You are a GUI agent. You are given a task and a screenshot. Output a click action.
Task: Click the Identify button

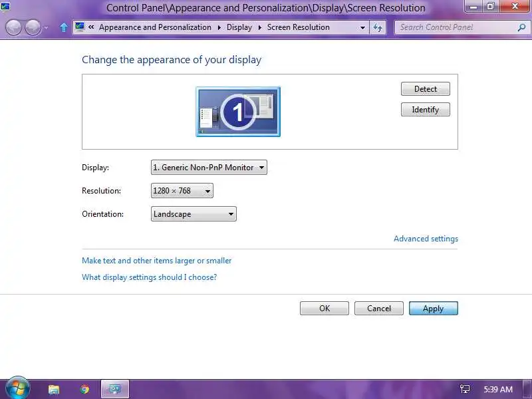pos(426,110)
